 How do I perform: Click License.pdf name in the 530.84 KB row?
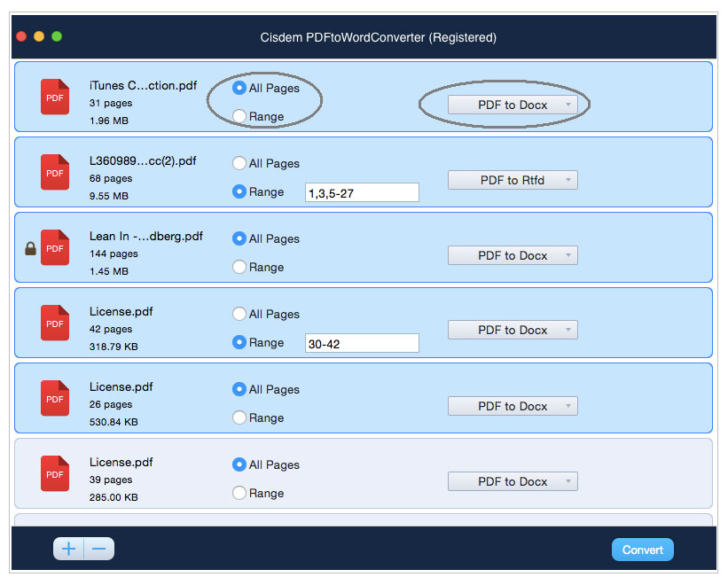(121, 387)
